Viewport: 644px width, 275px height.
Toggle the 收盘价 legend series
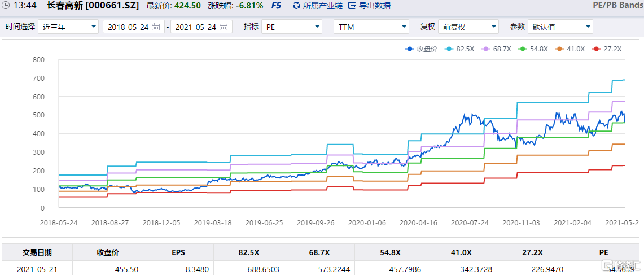click(x=422, y=49)
